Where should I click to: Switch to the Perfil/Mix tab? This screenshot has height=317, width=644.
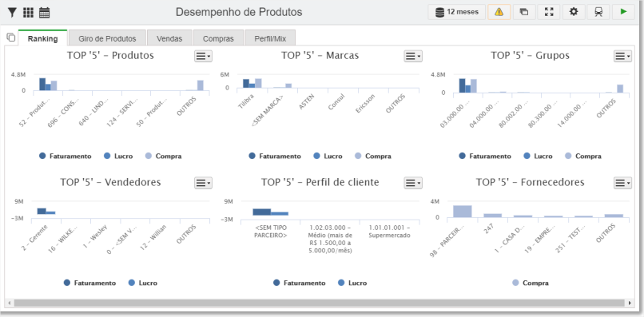(270, 38)
